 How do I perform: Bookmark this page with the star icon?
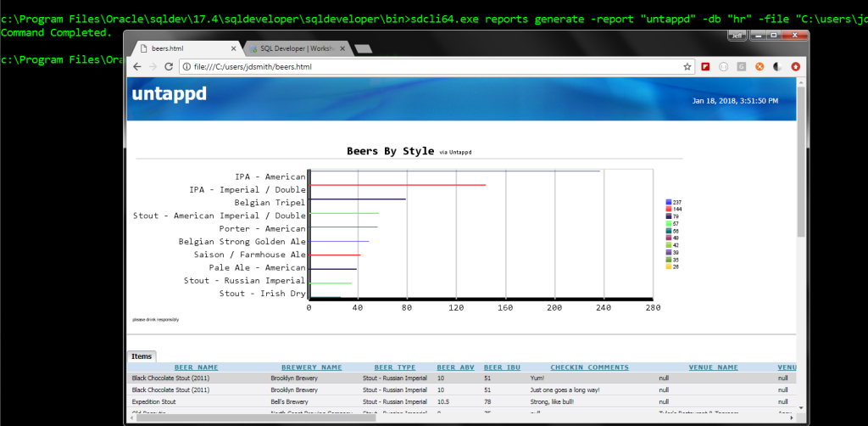(687, 67)
